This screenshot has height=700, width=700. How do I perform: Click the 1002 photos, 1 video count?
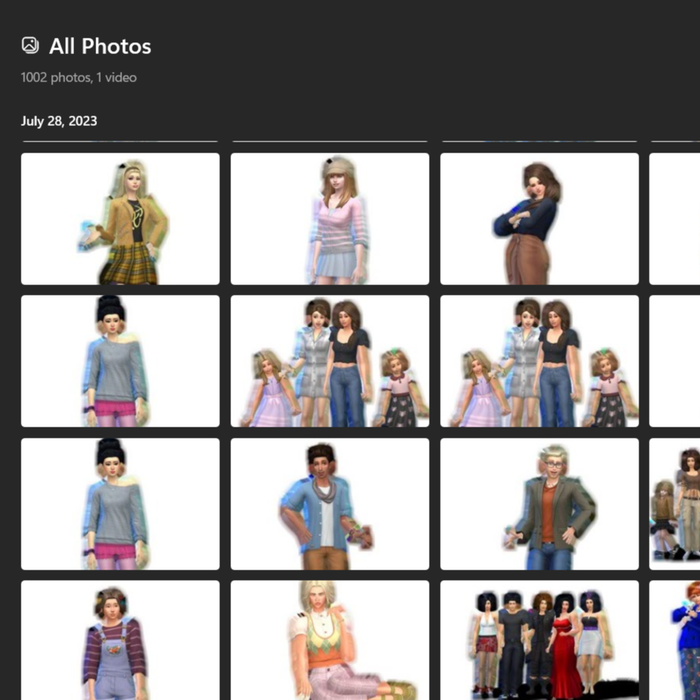[79, 77]
